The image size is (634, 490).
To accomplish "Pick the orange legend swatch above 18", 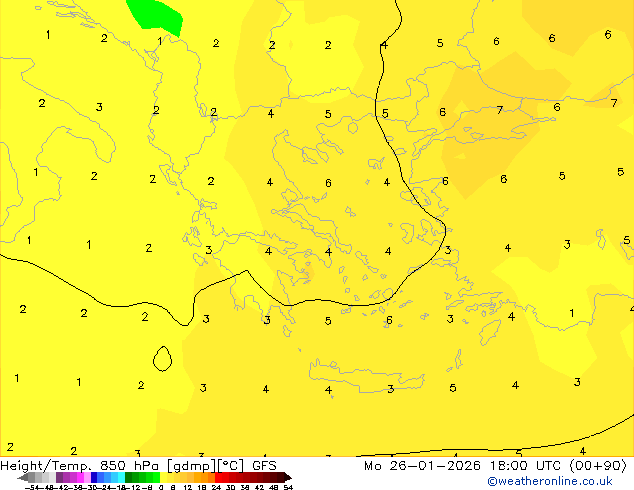I will (x=205, y=477).
